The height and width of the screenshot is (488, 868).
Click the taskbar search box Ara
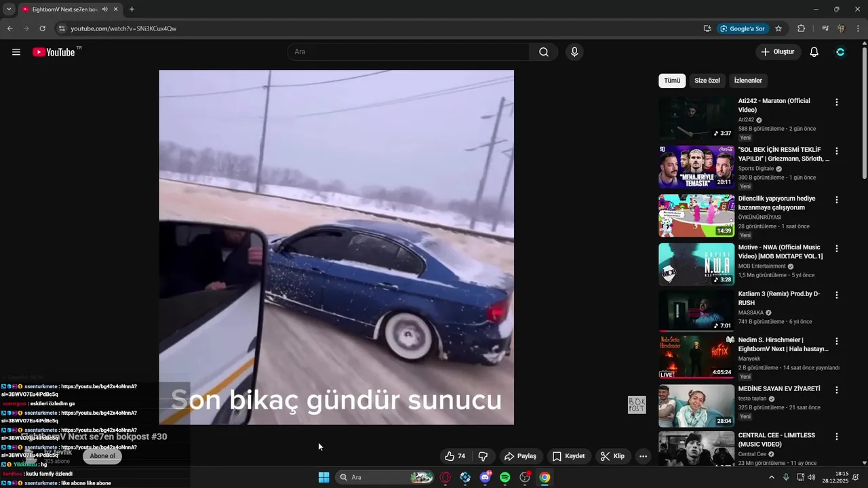pyautogui.click(x=384, y=477)
